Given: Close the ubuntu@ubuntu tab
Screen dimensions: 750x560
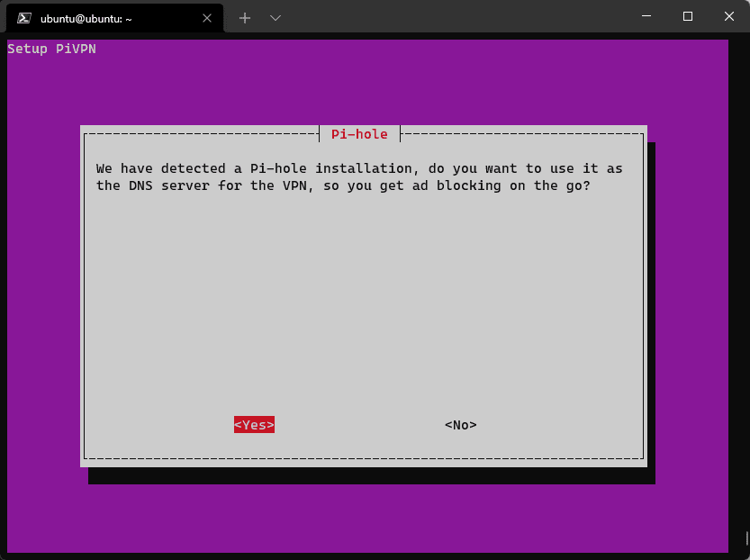Looking at the screenshot, I should (x=207, y=18).
